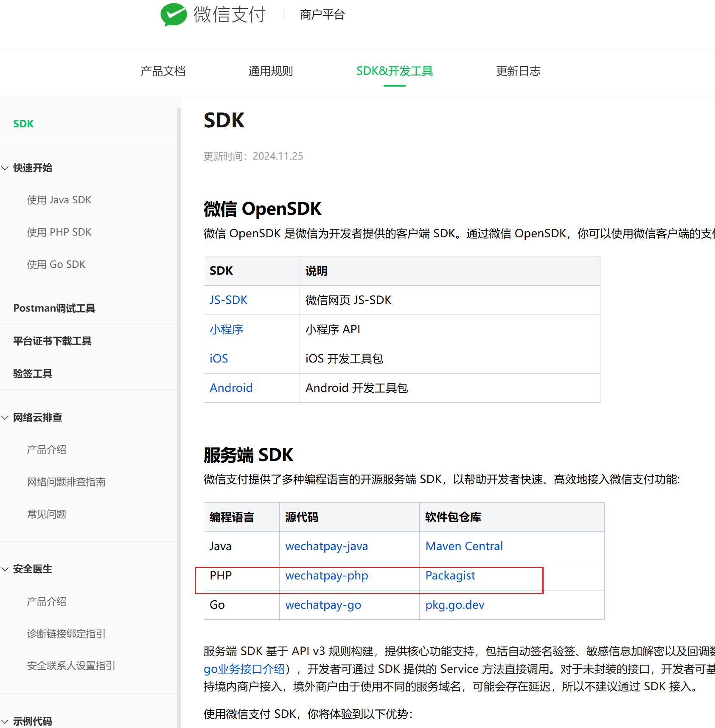This screenshot has width=715, height=728.
Task: Click the iOS 开发工具包 description cell
Action: pos(450,359)
